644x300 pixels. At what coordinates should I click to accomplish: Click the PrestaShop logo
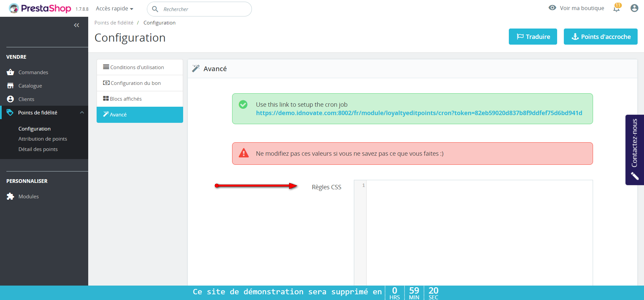[40, 8]
